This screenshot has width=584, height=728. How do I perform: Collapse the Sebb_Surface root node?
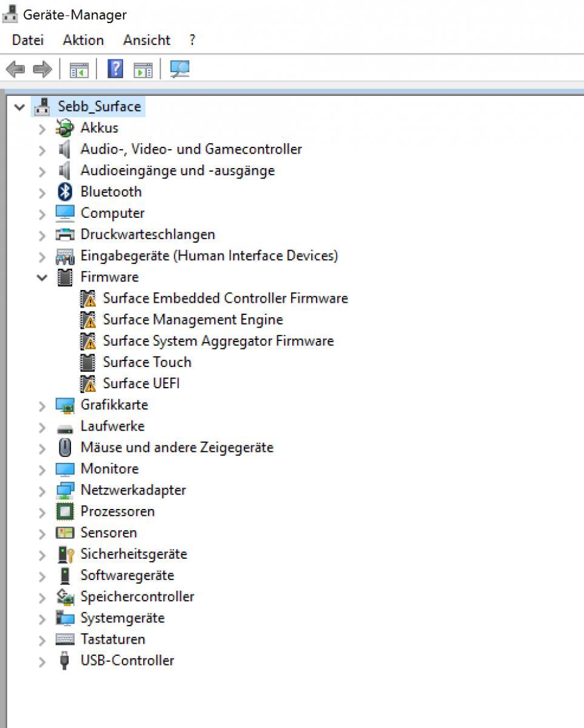tap(20, 107)
